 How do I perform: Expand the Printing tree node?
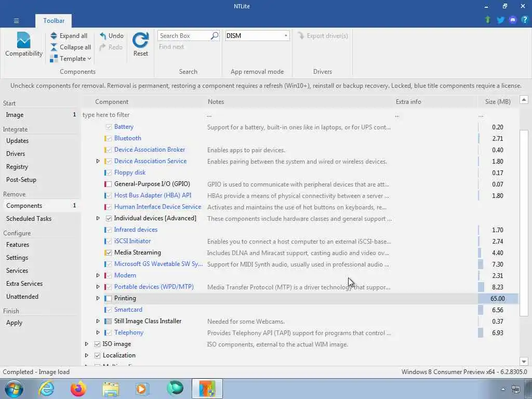98,298
